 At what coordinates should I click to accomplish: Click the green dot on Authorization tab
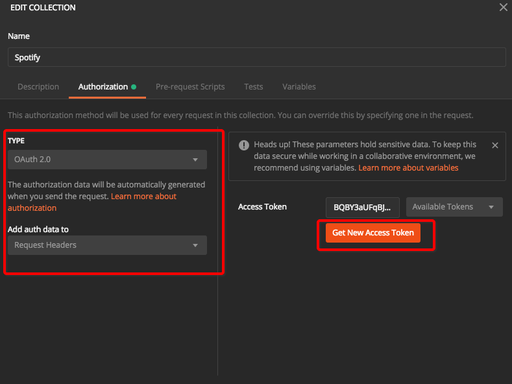pyautogui.click(x=134, y=87)
